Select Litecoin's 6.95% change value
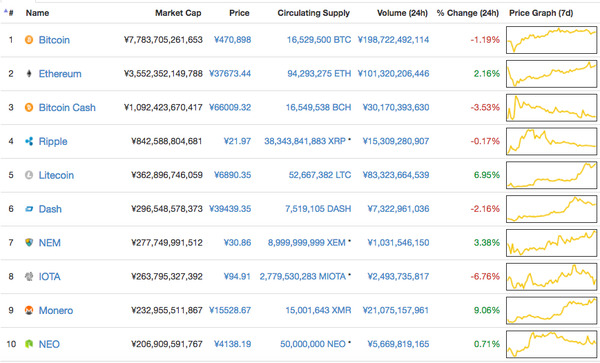600x363 pixels. tap(487, 175)
